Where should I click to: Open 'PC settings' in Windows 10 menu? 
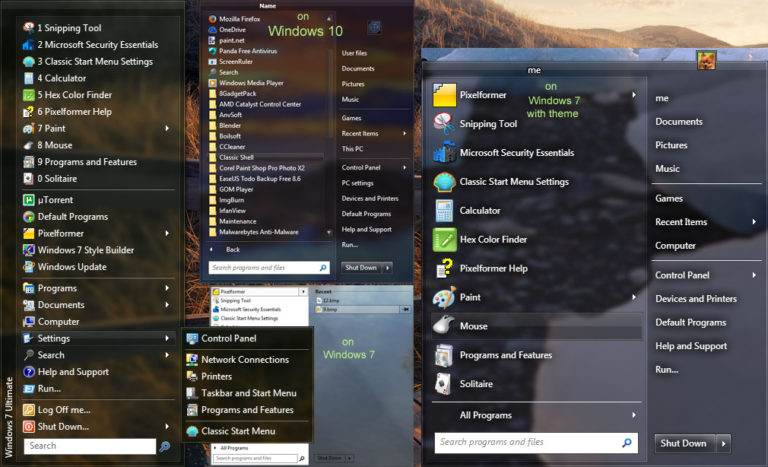[x=358, y=183]
